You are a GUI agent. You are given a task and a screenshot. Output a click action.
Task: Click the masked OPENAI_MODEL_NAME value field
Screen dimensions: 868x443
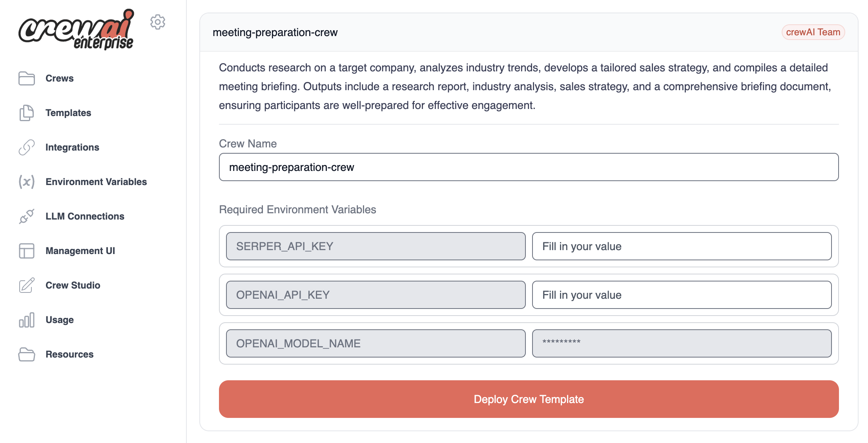682,343
